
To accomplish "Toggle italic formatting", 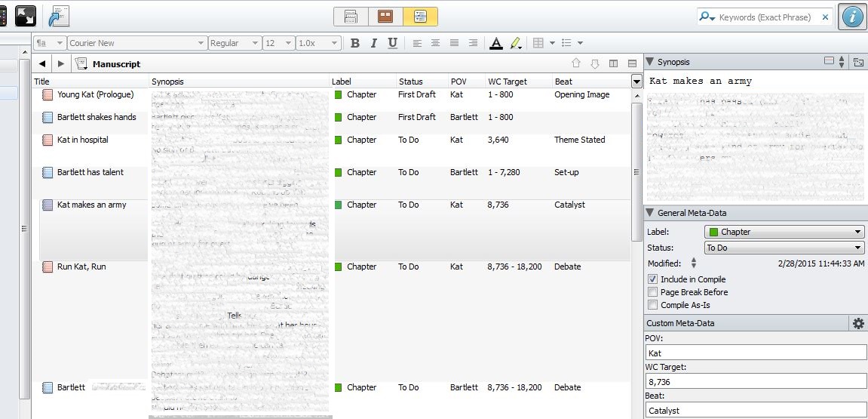I will pyautogui.click(x=373, y=43).
